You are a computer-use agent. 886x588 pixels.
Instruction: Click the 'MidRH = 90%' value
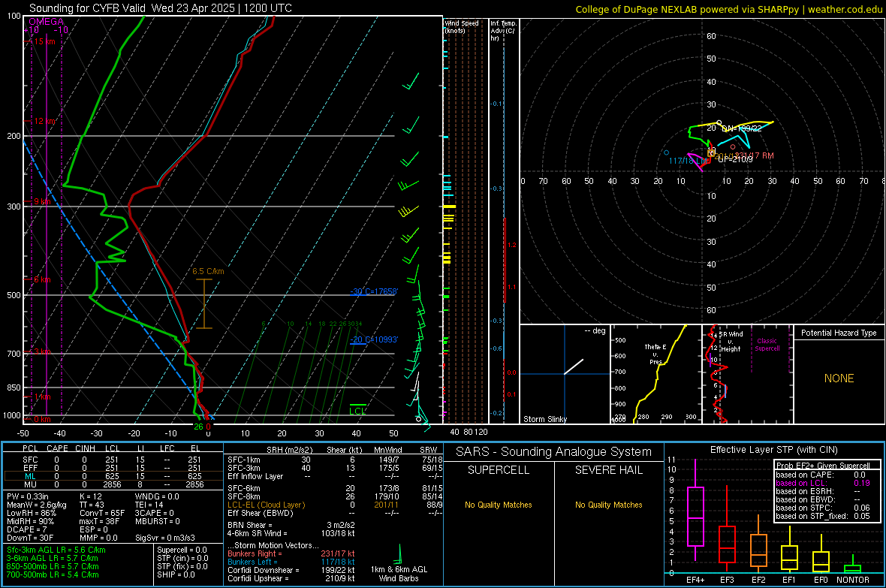[x=31, y=521]
